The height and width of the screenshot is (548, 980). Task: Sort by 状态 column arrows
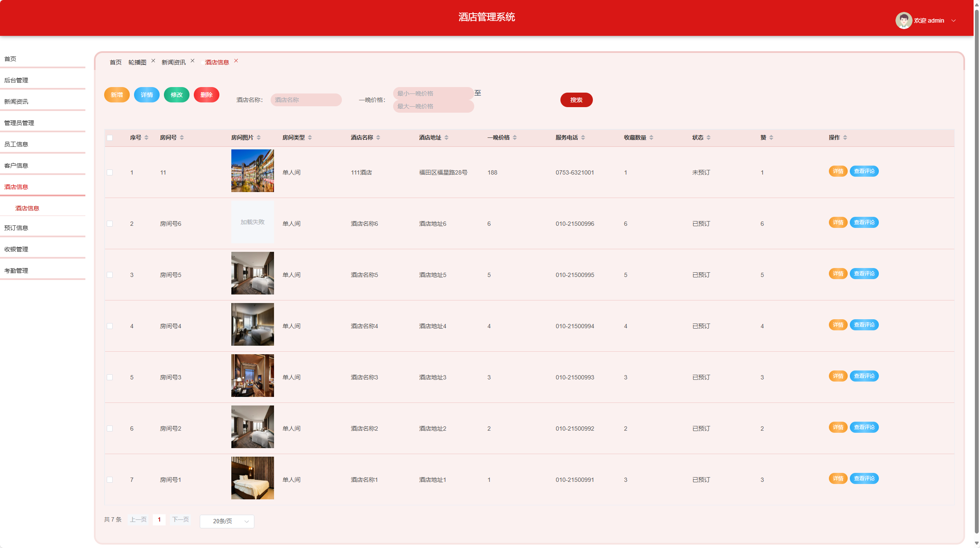(x=709, y=137)
